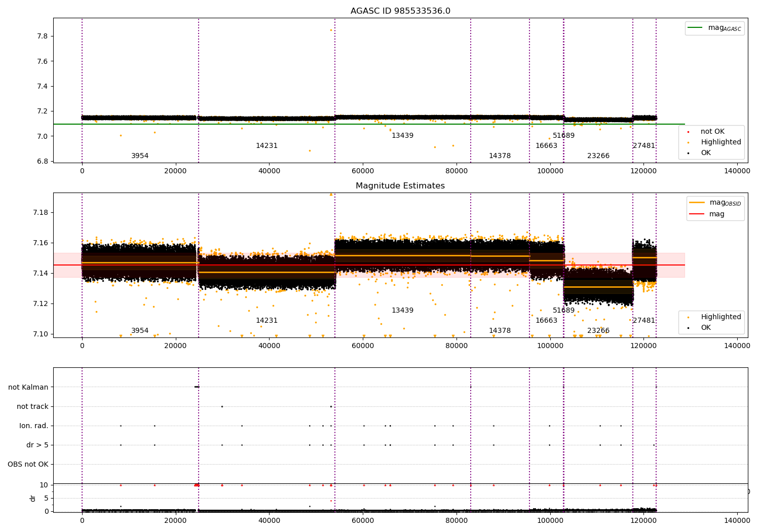Click OBSID label 3954 in Magnitude Estimates plot
This screenshot has width=760, height=532.
click(x=140, y=331)
